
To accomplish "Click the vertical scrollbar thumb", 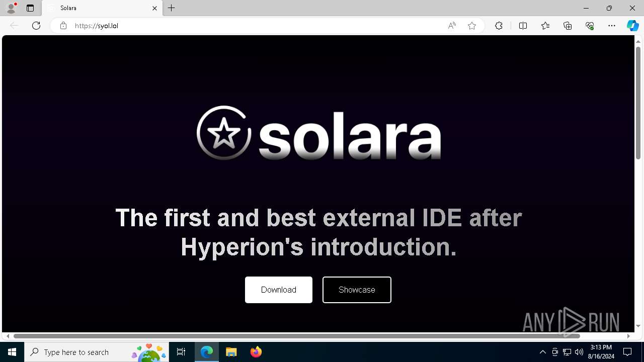I will point(638,103).
